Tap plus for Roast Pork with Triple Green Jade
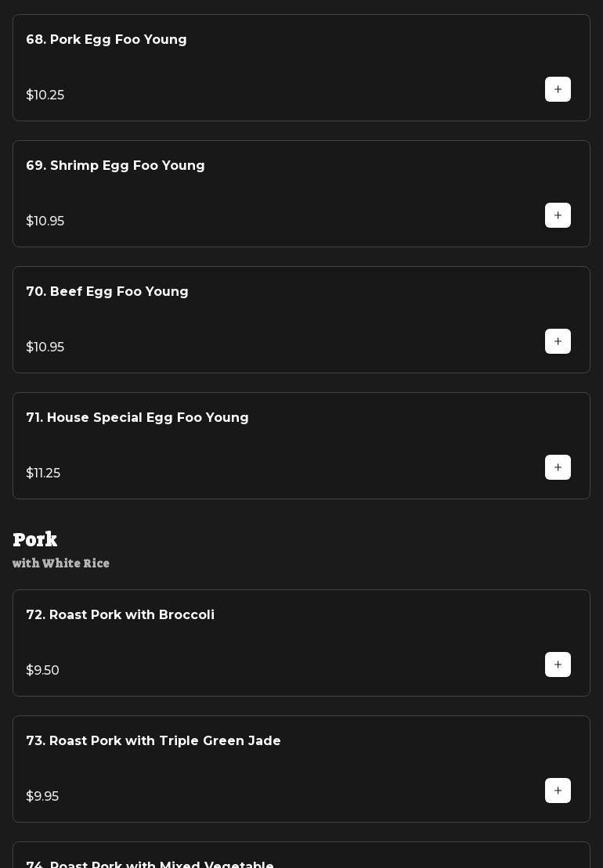603x868 pixels. 558,791
